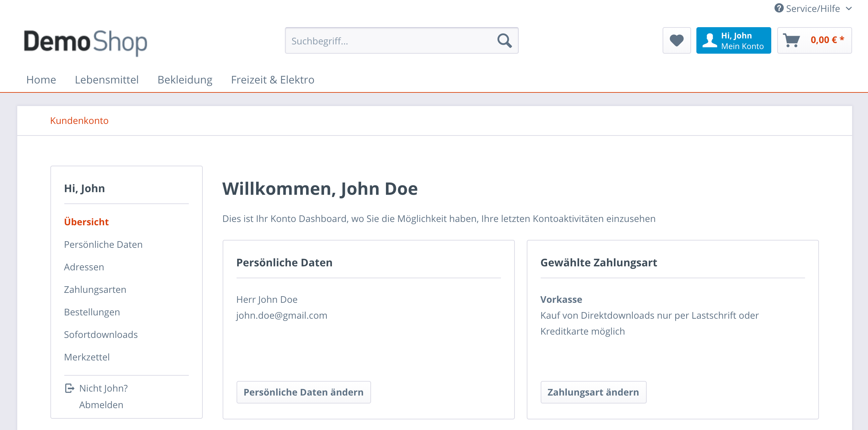Click the search magnifier icon
The height and width of the screenshot is (430, 868).
[x=505, y=41]
